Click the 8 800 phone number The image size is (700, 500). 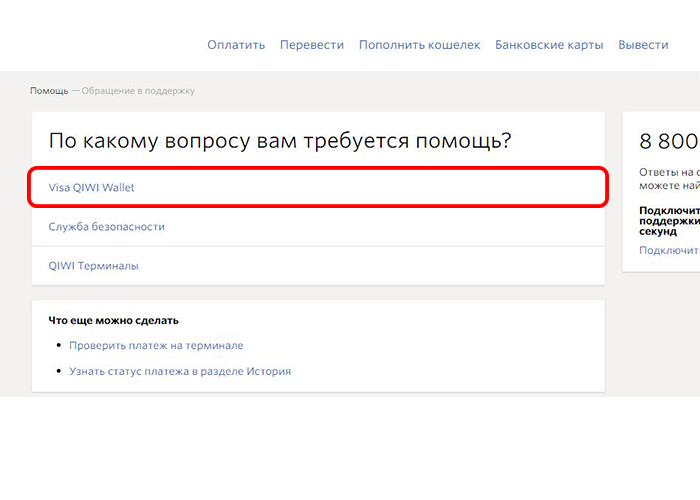click(x=669, y=141)
